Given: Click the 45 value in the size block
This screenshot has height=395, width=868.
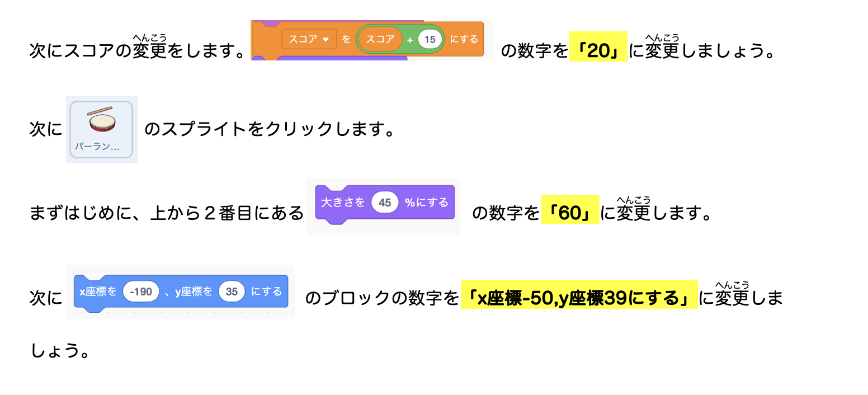Looking at the screenshot, I should [x=385, y=202].
